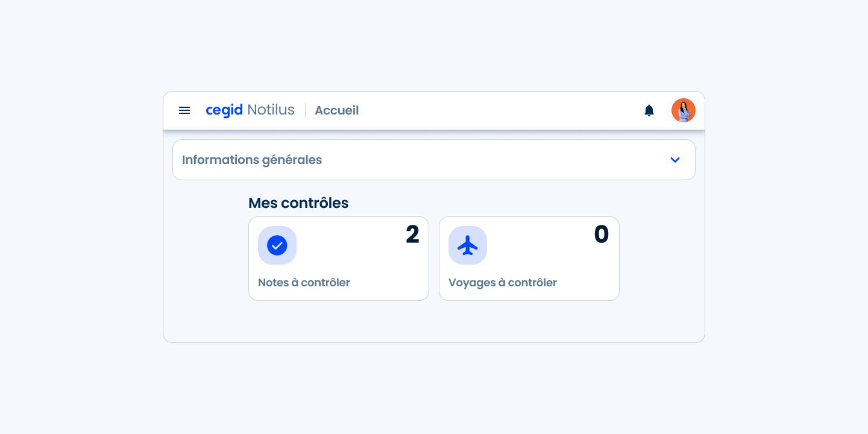
Task: Open the user profile avatar
Action: point(684,110)
